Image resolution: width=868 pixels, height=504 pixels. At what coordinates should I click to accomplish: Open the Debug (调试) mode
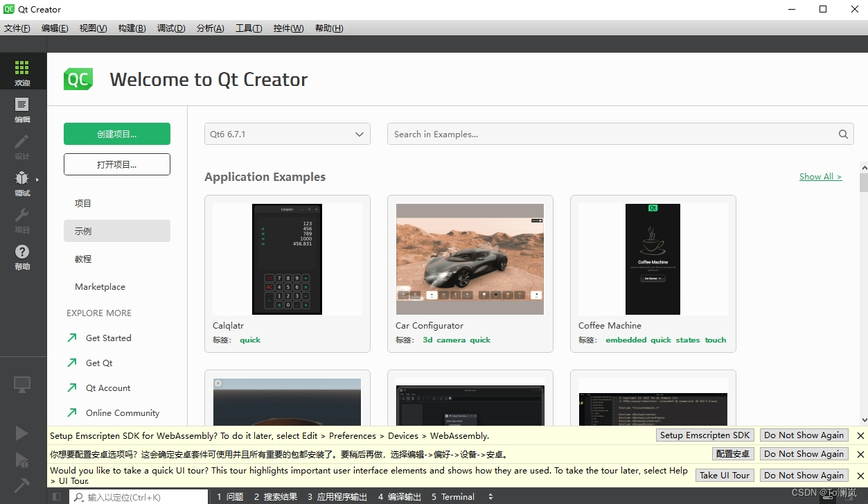[x=23, y=183]
